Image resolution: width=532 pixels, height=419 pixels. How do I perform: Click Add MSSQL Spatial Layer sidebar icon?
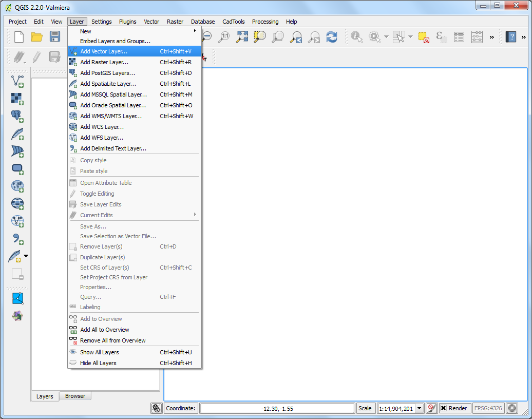pyautogui.click(x=17, y=151)
